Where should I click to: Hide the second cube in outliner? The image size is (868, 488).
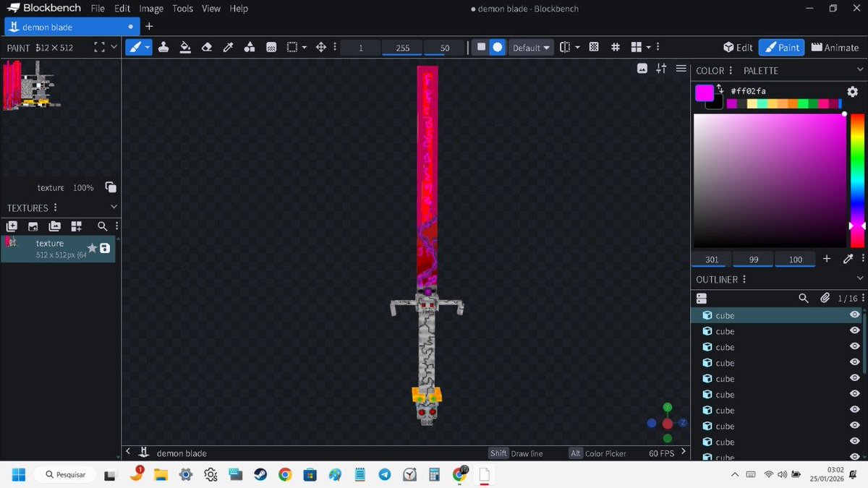pyautogui.click(x=854, y=331)
